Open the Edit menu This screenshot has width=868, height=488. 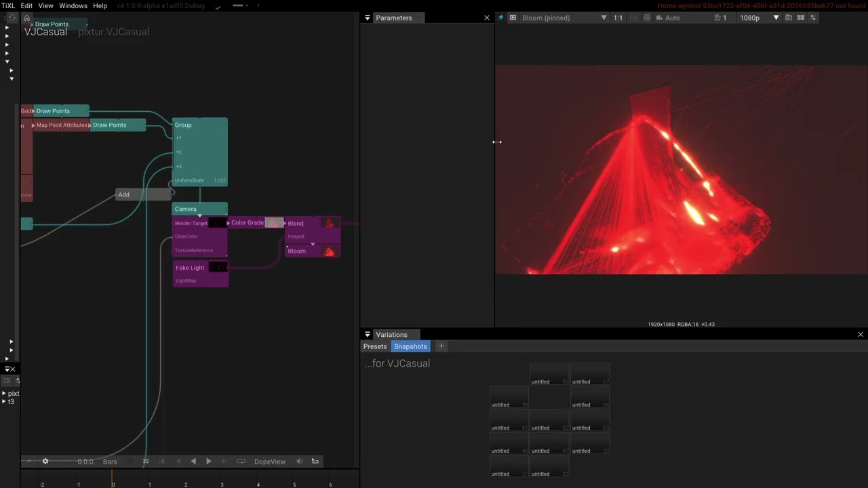[26, 5]
